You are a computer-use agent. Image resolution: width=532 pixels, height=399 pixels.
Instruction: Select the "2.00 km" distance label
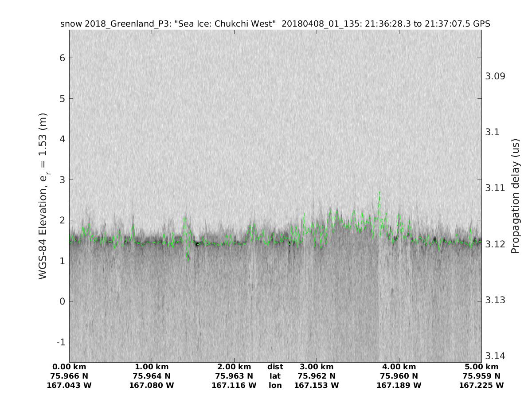pos(234,367)
